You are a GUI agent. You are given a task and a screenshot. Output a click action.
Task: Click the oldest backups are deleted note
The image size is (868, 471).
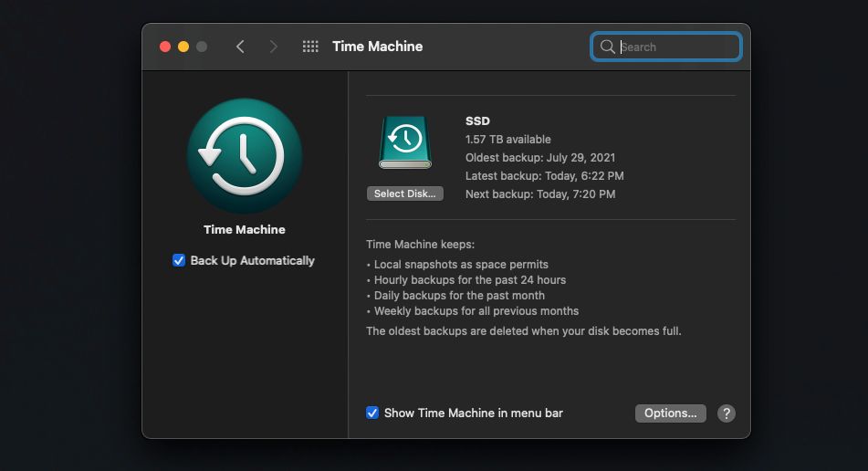point(524,331)
